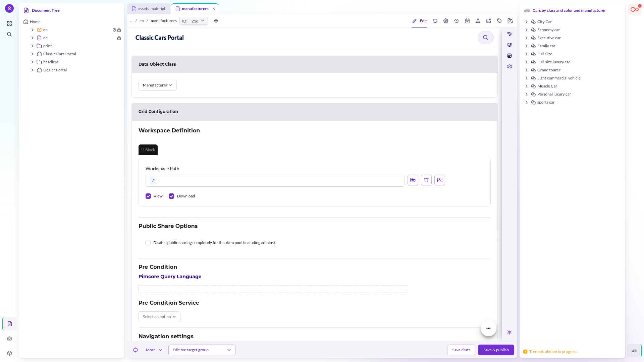Open the schedule calendar icon
Viewport: 644px width, 362px height.
pyautogui.click(x=467, y=21)
